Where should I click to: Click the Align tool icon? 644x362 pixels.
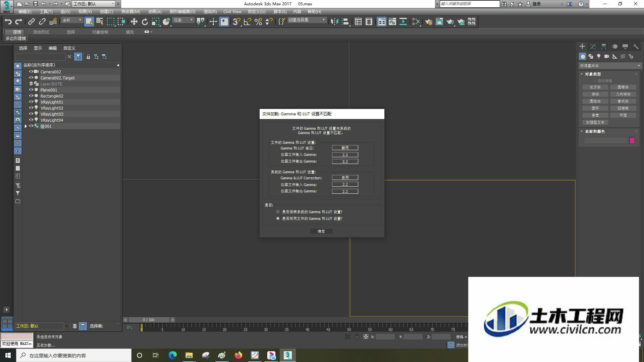tap(345, 22)
